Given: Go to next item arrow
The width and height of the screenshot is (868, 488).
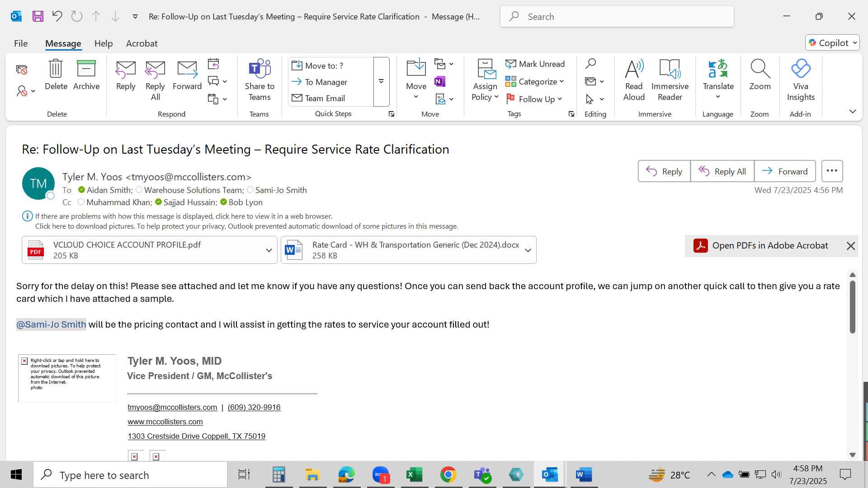Looking at the screenshot, I should point(115,17).
